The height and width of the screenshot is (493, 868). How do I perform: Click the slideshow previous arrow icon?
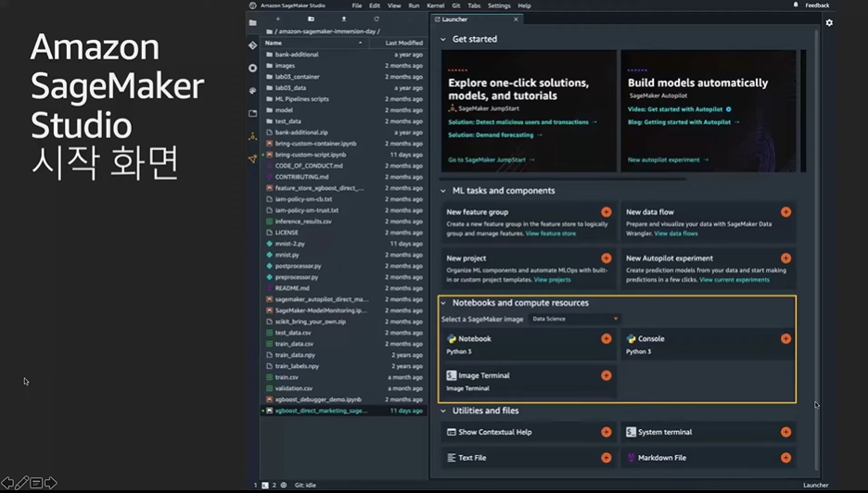6,483
